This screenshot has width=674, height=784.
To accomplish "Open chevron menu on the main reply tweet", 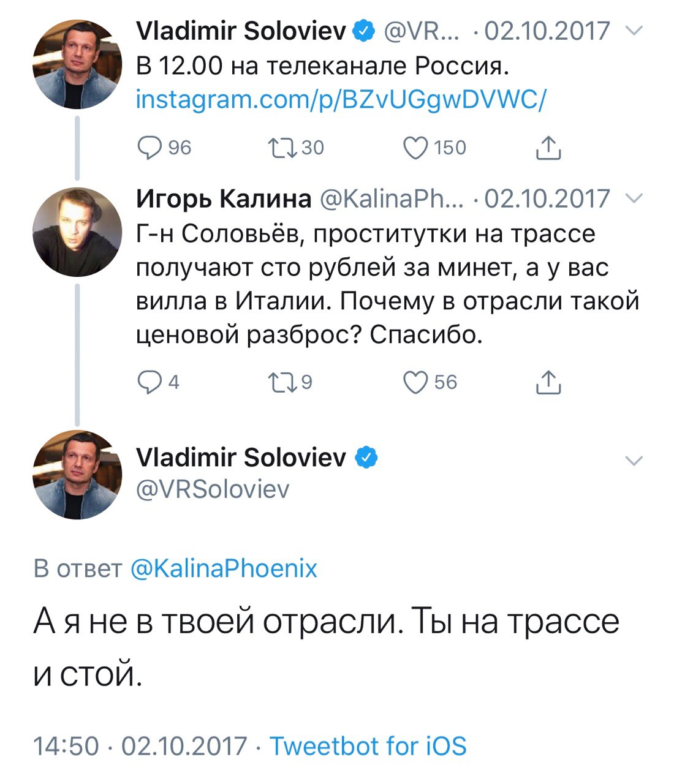I will [x=634, y=461].
